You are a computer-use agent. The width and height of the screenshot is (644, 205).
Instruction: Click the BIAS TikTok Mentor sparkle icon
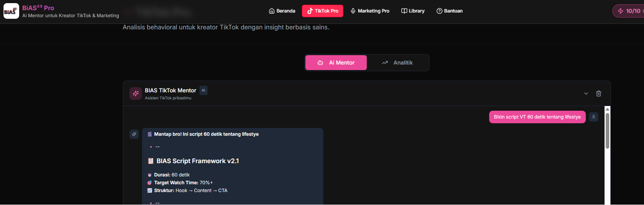(x=136, y=94)
